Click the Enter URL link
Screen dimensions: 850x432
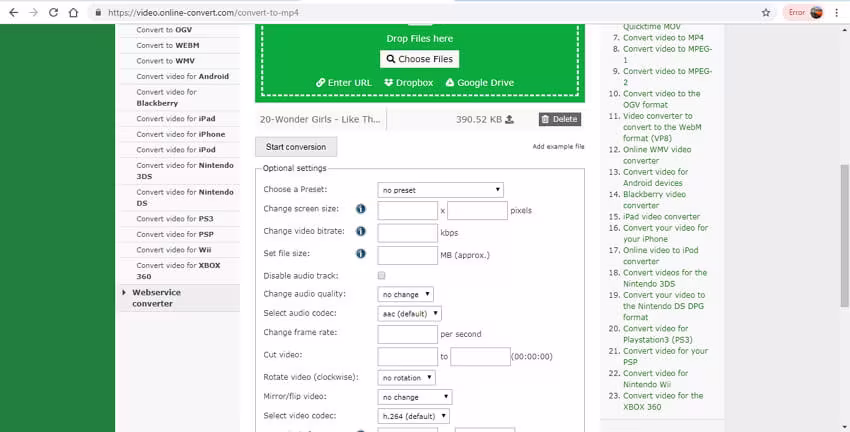[x=344, y=82]
